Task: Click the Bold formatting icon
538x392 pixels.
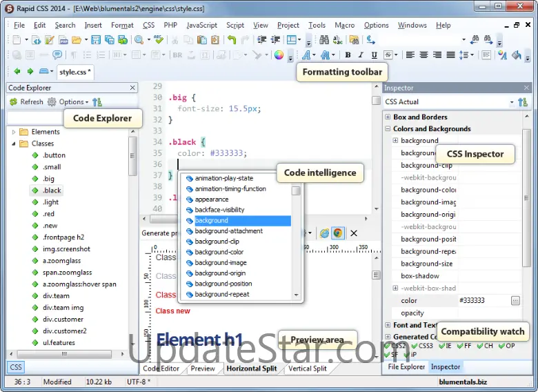Action: click(348, 55)
